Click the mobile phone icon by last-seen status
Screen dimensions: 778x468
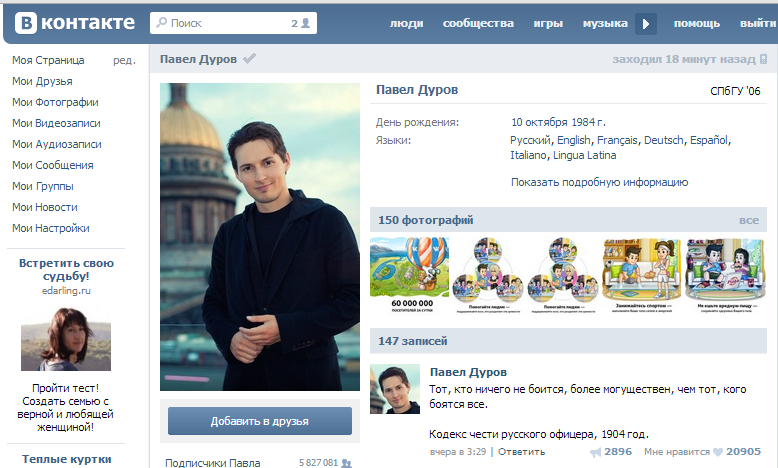point(764,59)
